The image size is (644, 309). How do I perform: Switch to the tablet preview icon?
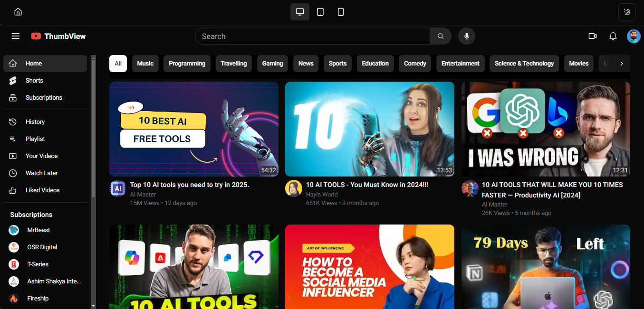pos(320,11)
